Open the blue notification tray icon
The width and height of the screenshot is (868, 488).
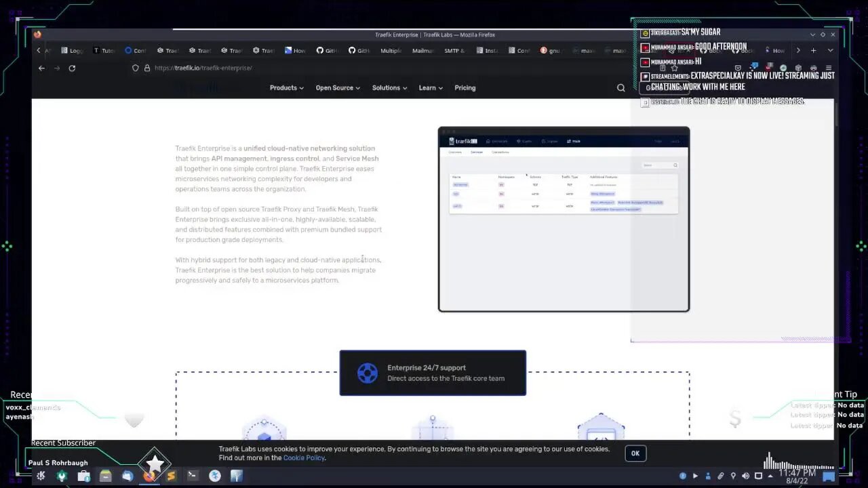point(682,476)
